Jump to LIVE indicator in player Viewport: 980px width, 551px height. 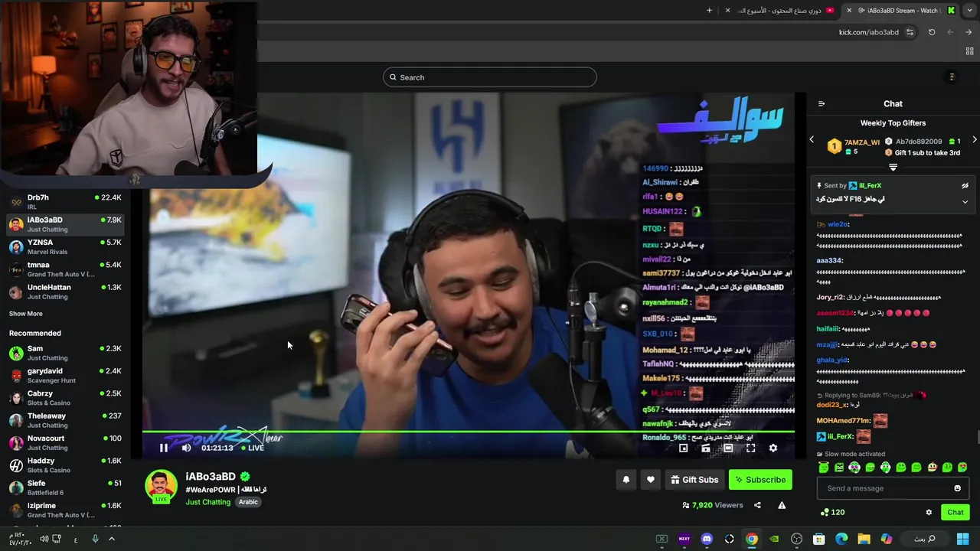[253, 448]
